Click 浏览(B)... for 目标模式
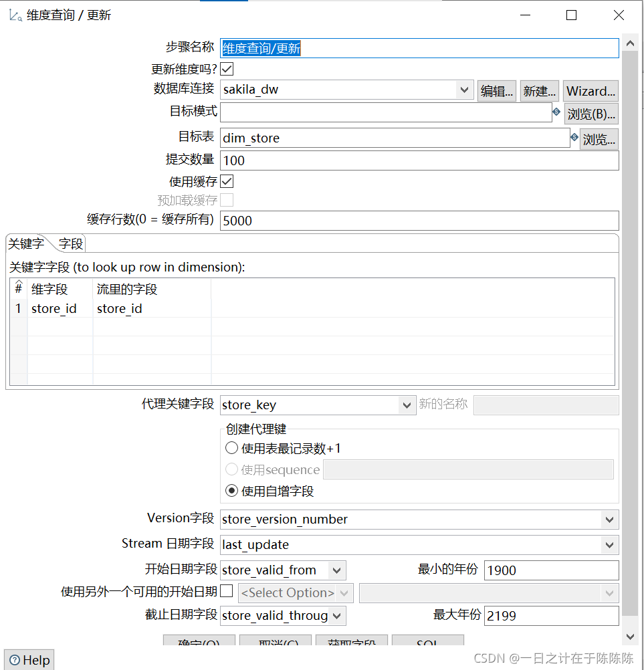 (591, 114)
